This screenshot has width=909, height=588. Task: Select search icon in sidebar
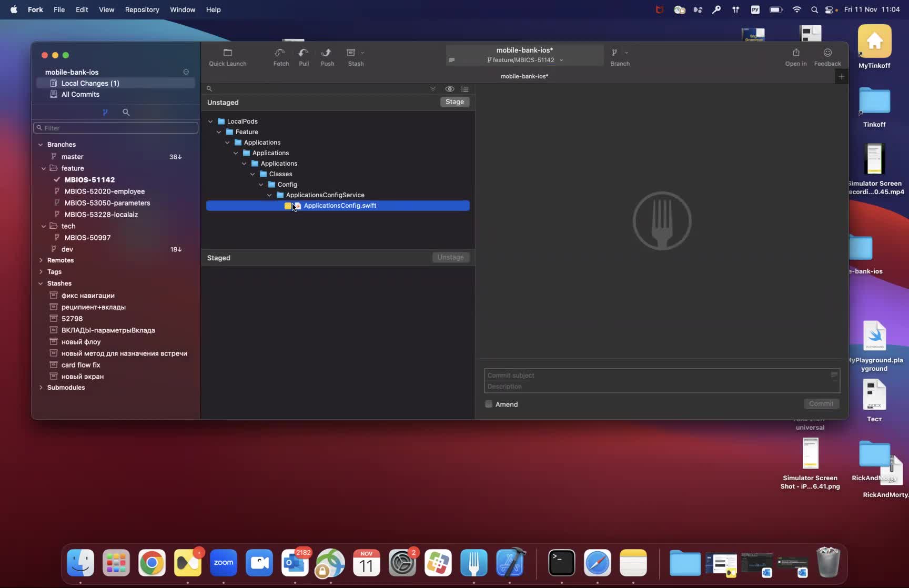(126, 112)
